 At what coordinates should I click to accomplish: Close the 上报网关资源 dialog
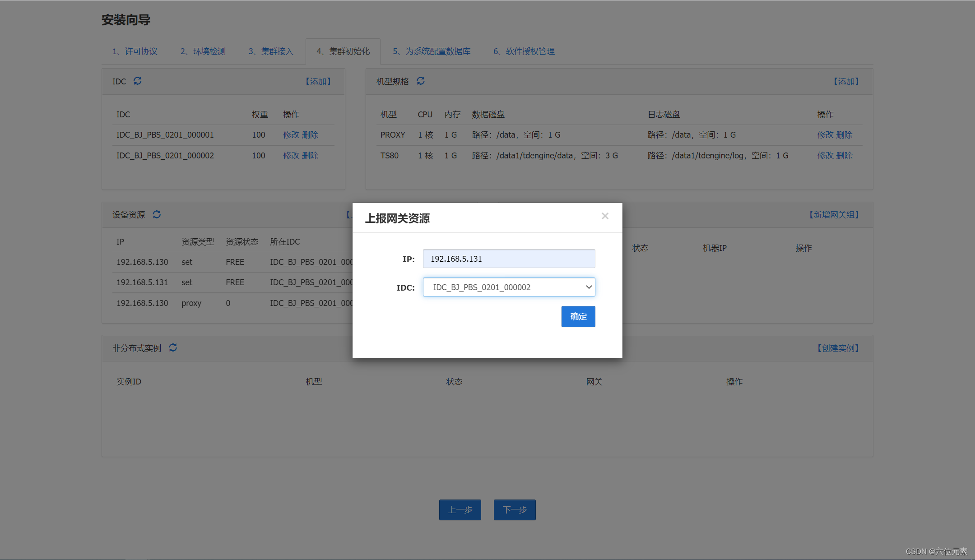605,216
